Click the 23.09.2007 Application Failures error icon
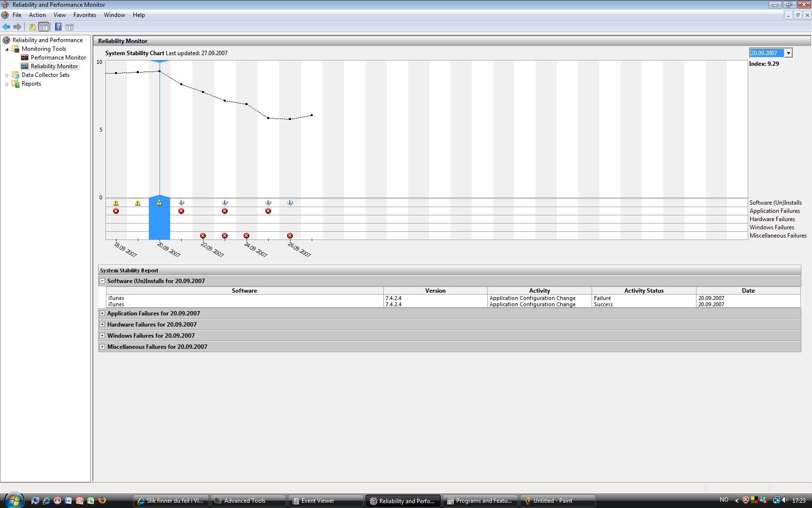The height and width of the screenshot is (508, 812). click(x=225, y=211)
